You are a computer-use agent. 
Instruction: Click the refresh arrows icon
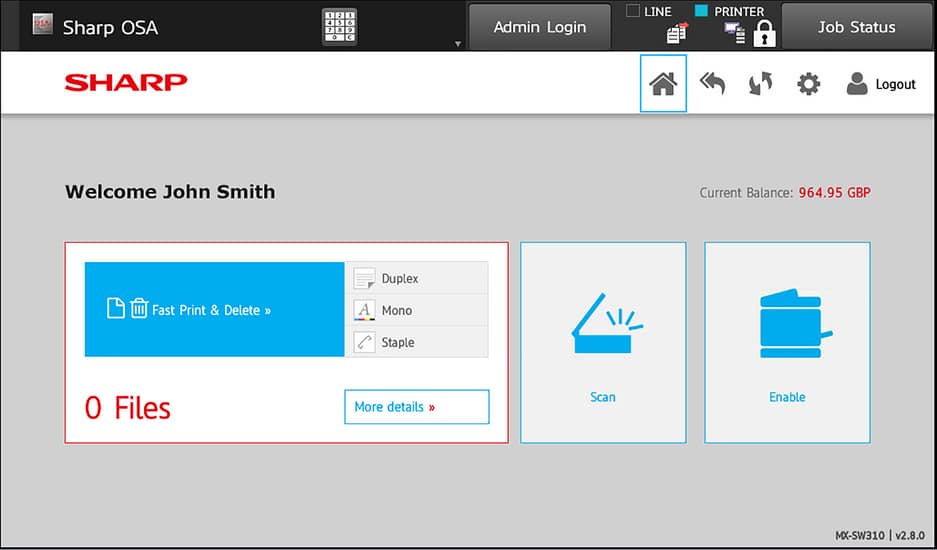click(x=760, y=84)
